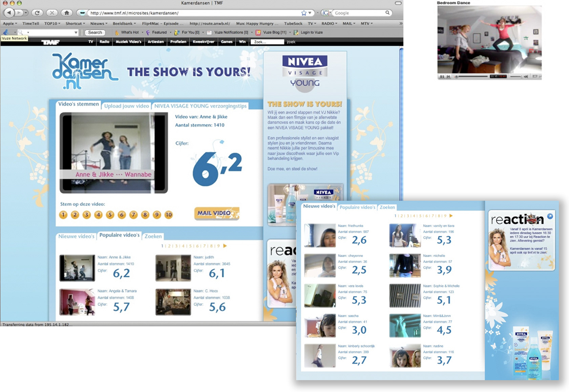Open For You [0] in the Vuze toolbar
Image resolution: width=569 pixels, height=392 pixels.
click(x=187, y=32)
